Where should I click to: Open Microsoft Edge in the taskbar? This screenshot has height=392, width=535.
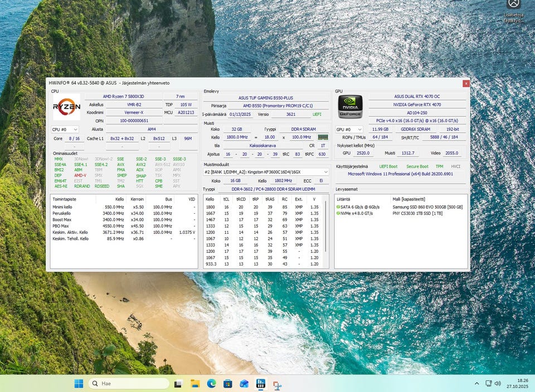tap(212, 384)
